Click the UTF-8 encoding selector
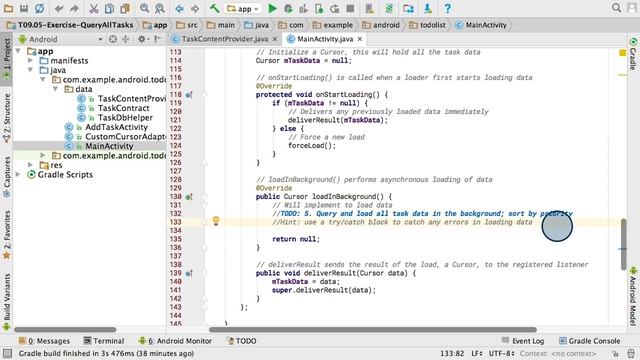 point(501,353)
